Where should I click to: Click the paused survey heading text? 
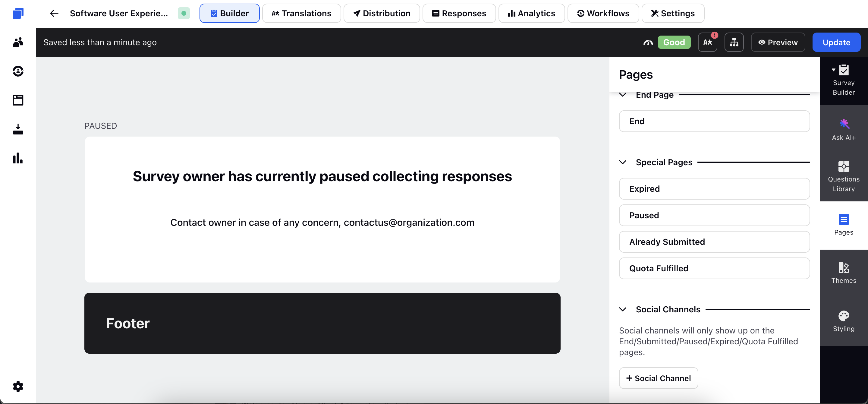tap(322, 177)
